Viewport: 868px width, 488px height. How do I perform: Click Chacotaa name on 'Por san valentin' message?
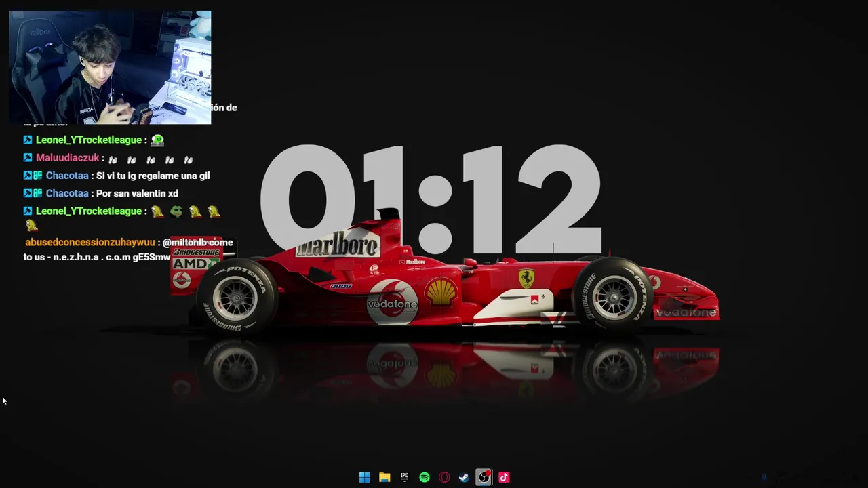pyautogui.click(x=67, y=193)
